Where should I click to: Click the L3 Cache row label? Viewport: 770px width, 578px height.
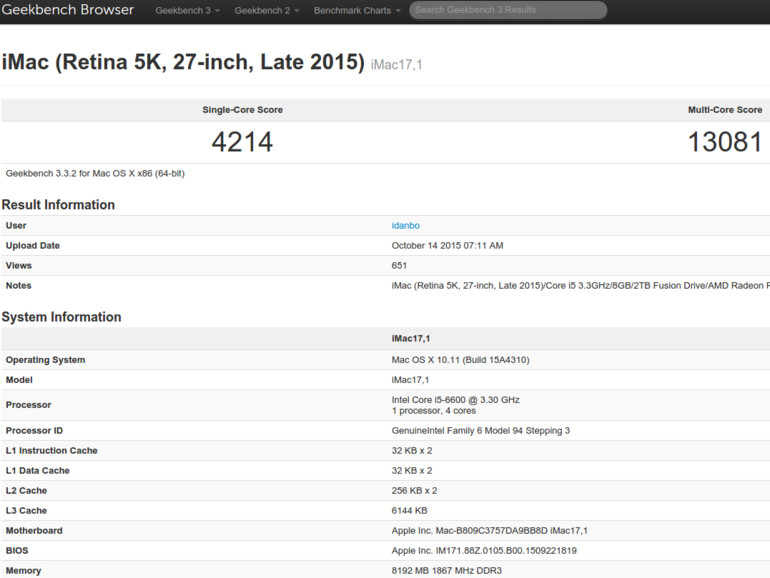pos(26,511)
